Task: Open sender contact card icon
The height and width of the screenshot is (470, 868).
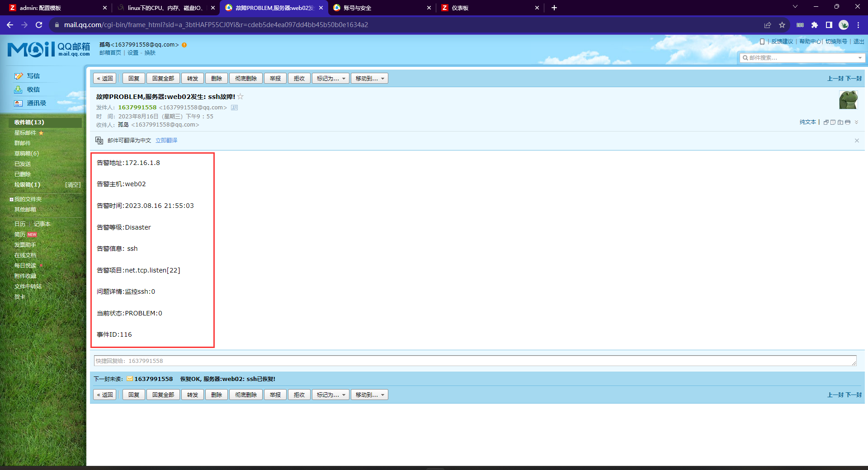Action: click(234, 108)
